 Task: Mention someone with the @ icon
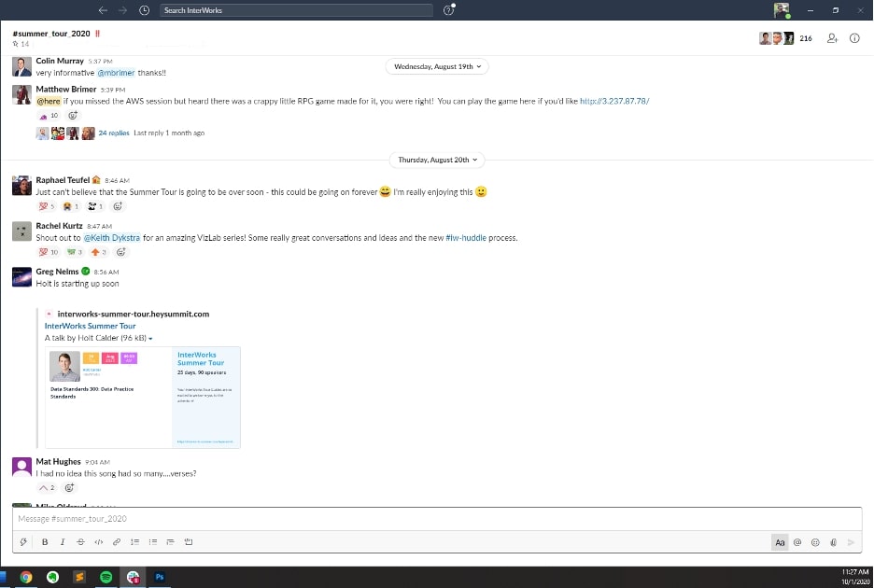click(x=797, y=542)
